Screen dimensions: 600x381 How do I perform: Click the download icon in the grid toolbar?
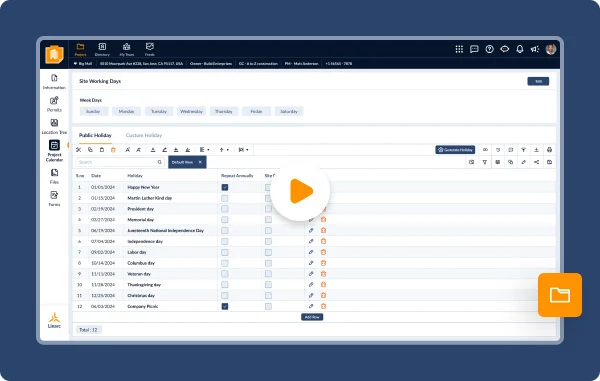coord(536,150)
